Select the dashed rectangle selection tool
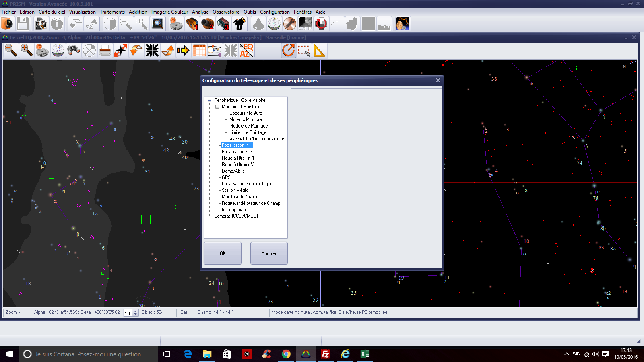The width and height of the screenshot is (644, 362). (304, 51)
